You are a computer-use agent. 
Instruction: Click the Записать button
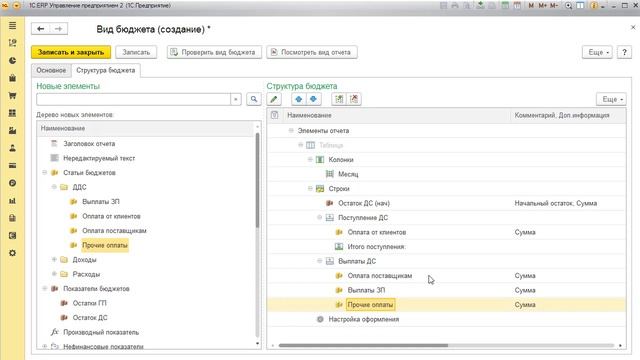coord(136,52)
